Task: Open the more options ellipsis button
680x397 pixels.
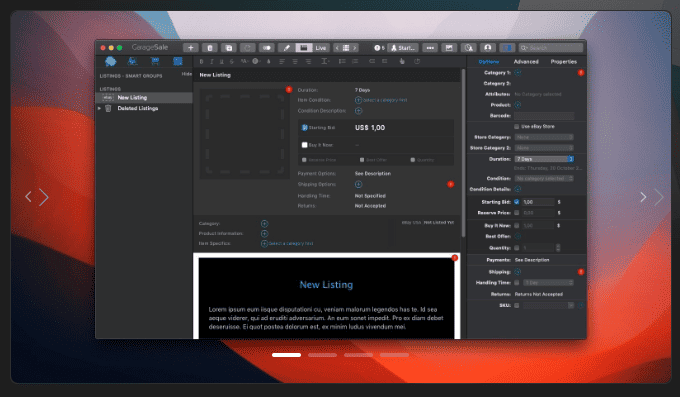Action: (430, 48)
